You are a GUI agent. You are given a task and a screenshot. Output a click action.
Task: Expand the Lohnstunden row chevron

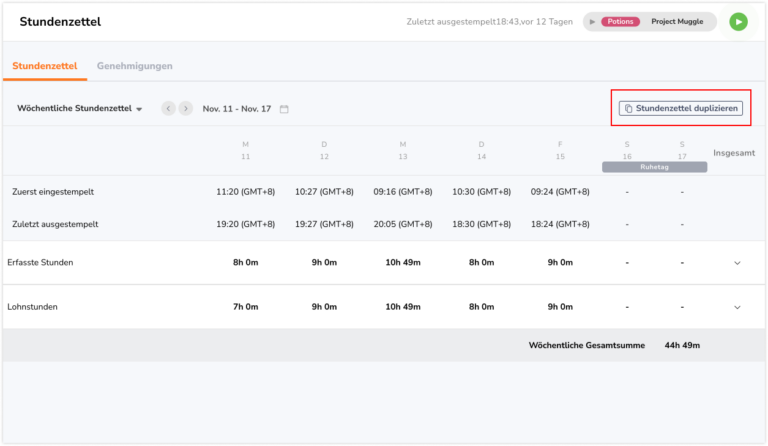click(737, 307)
